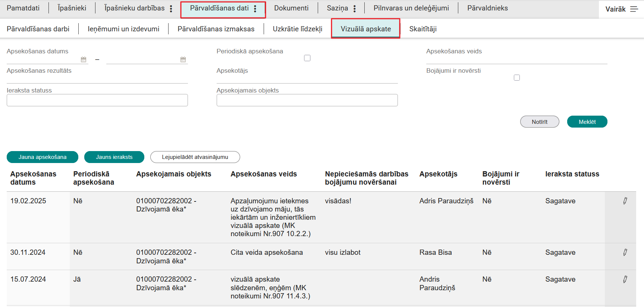Open the Dokumenti tab
The image size is (644, 307).
291,8
